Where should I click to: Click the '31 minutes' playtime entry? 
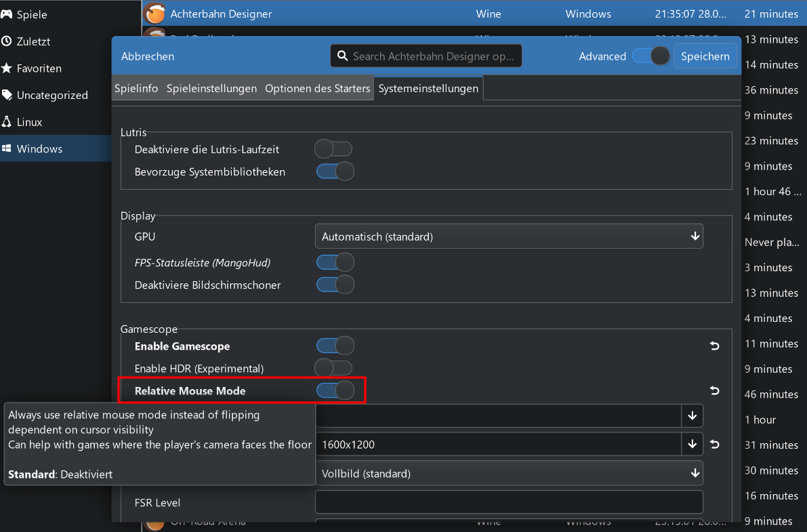[x=771, y=445]
